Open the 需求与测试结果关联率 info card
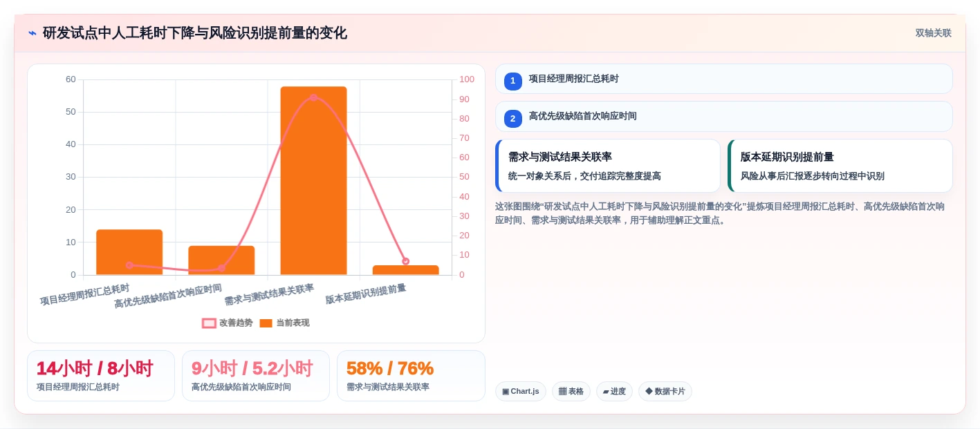Viewport: 980px width, 429px height. [x=607, y=166]
